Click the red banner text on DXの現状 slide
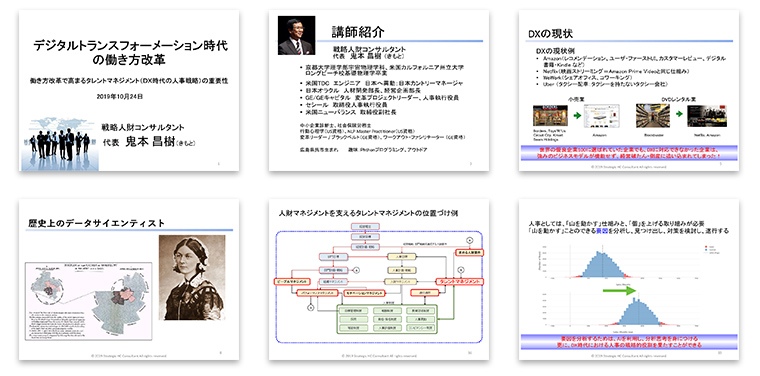 pyautogui.click(x=629, y=154)
